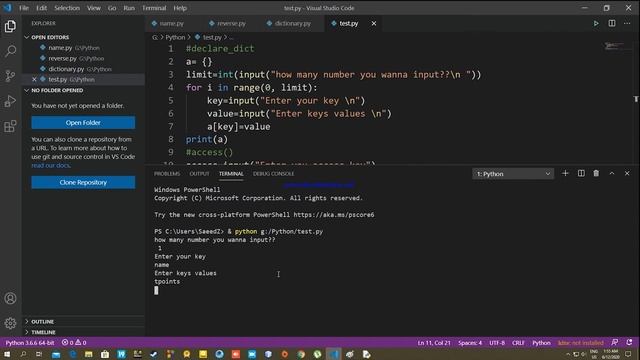
Task: Open the View menu
Action: coord(94,8)
